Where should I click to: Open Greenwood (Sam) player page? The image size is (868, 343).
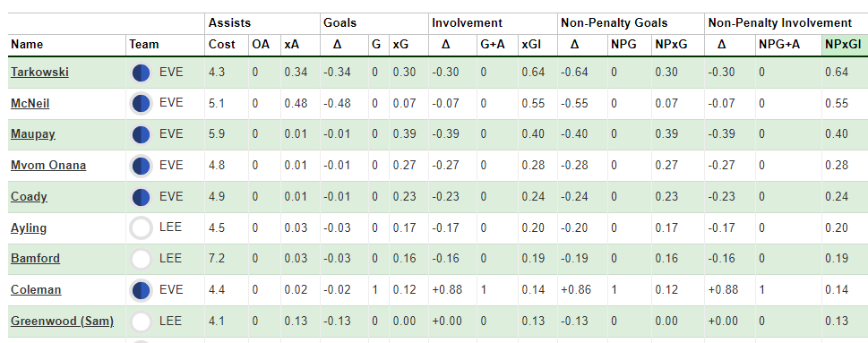click(62, 321)
